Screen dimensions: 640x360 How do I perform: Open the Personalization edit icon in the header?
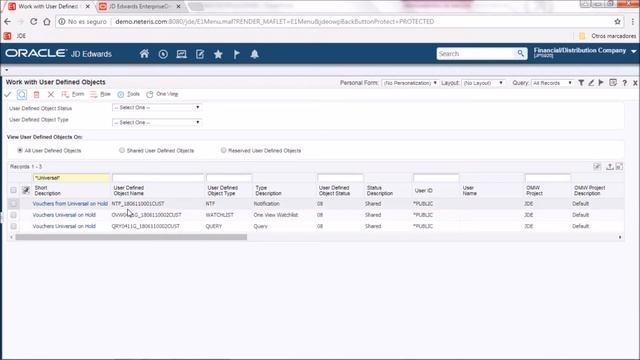200,54
